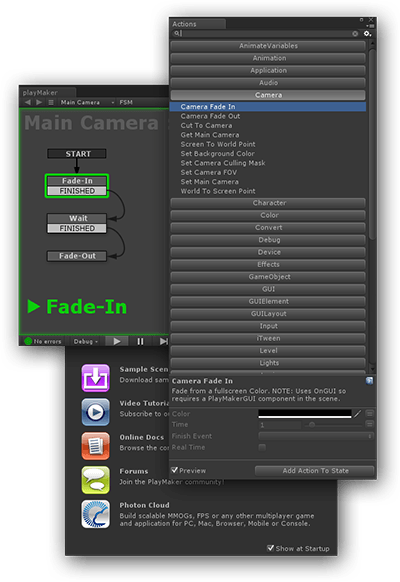Select the Actions tab
Image resolution: width=400 pixels, height=582 pixels.
click(197, 24)
